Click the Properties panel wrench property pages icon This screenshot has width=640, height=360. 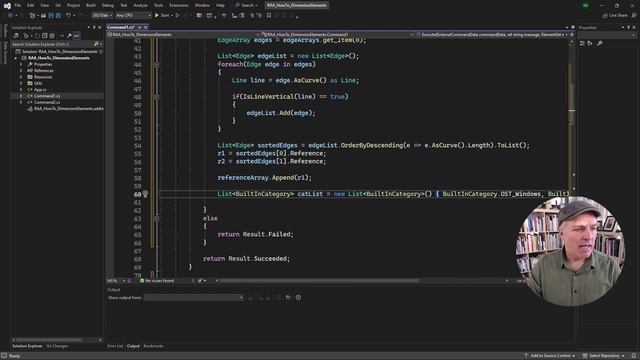click(600, 43)
